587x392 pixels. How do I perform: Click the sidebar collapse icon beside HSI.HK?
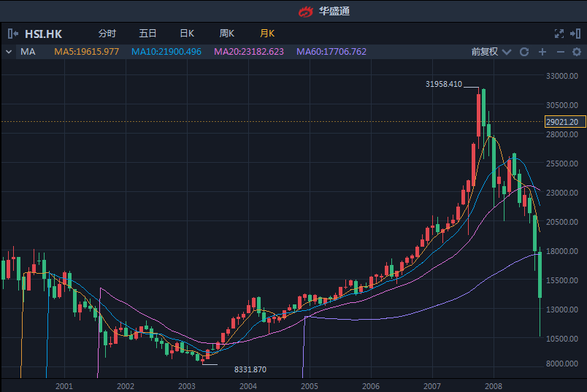tap(13, 34)
